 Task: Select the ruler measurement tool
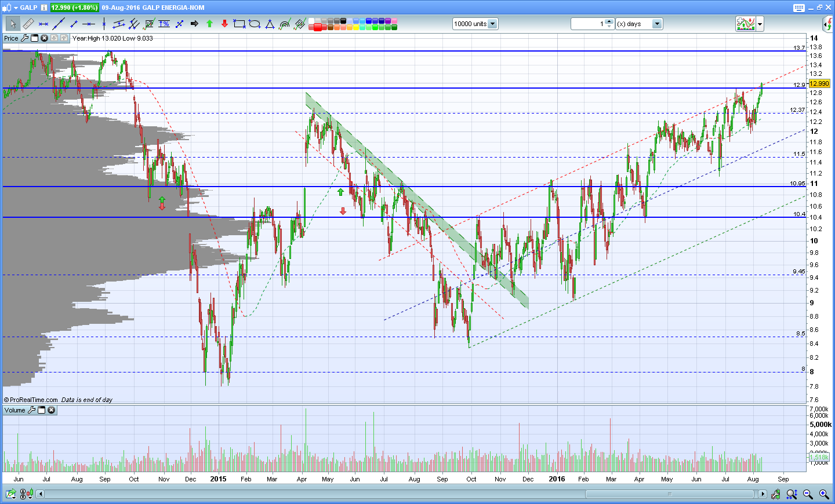coord(28,24)
